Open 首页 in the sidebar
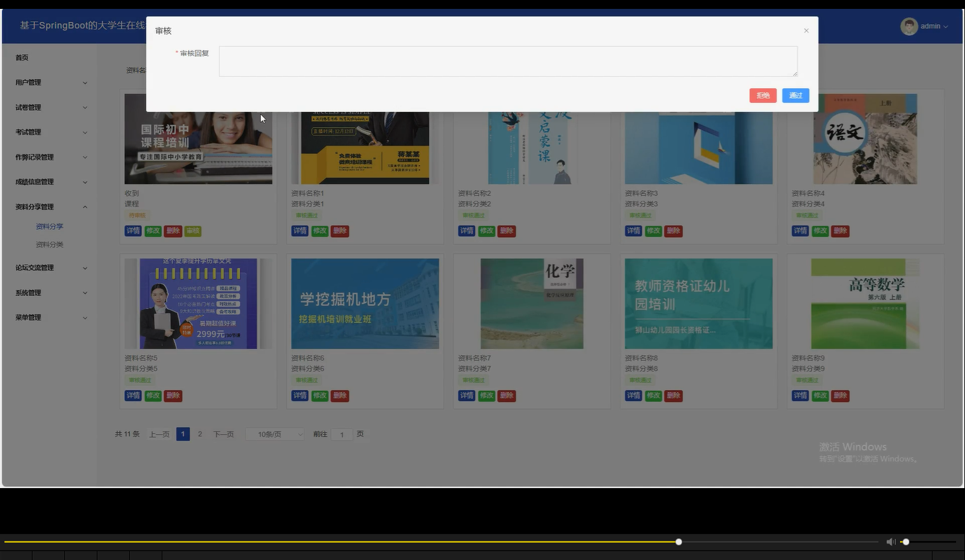 pos(22,57)
